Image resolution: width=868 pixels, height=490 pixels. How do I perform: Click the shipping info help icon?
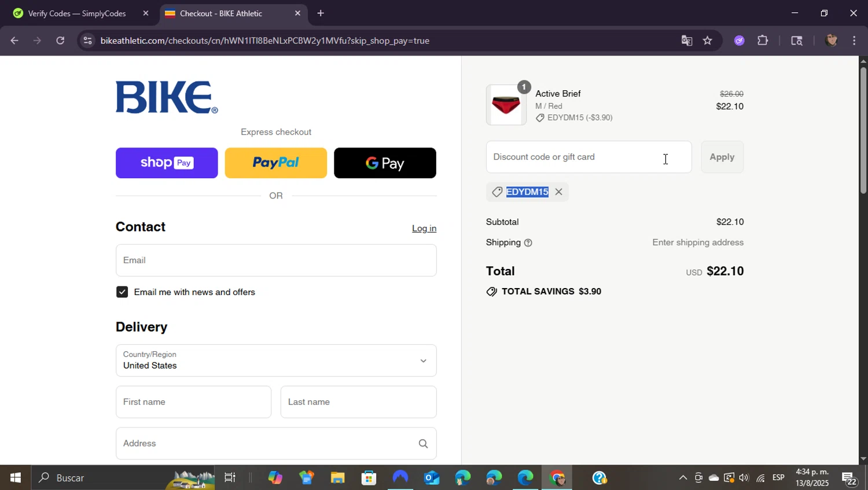click(528, 243)
